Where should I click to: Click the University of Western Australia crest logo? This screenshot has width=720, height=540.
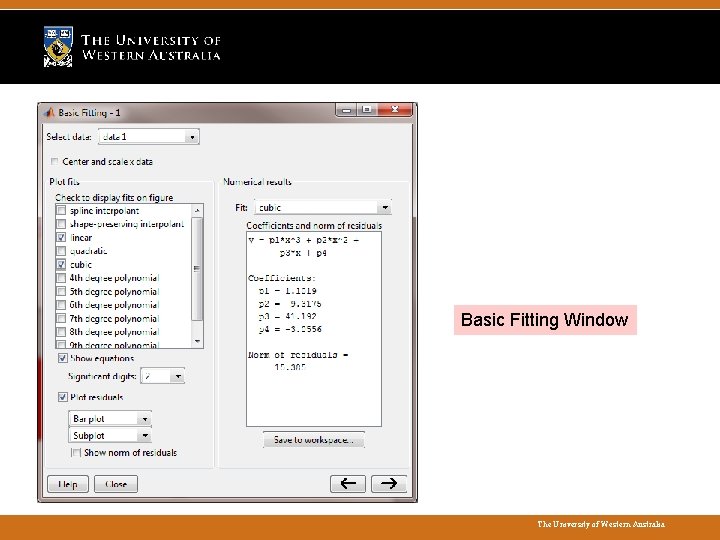(58, 46)
